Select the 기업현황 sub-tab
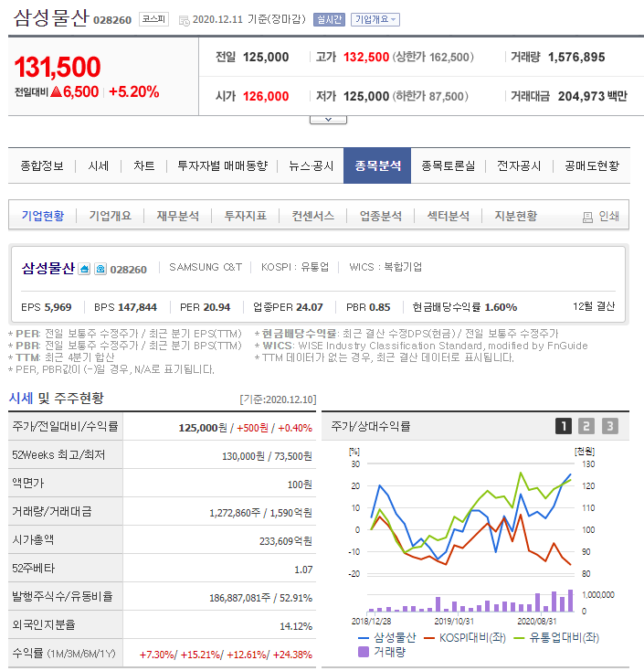Viewport: 644px width, 671px height. [x=43, y=216]
